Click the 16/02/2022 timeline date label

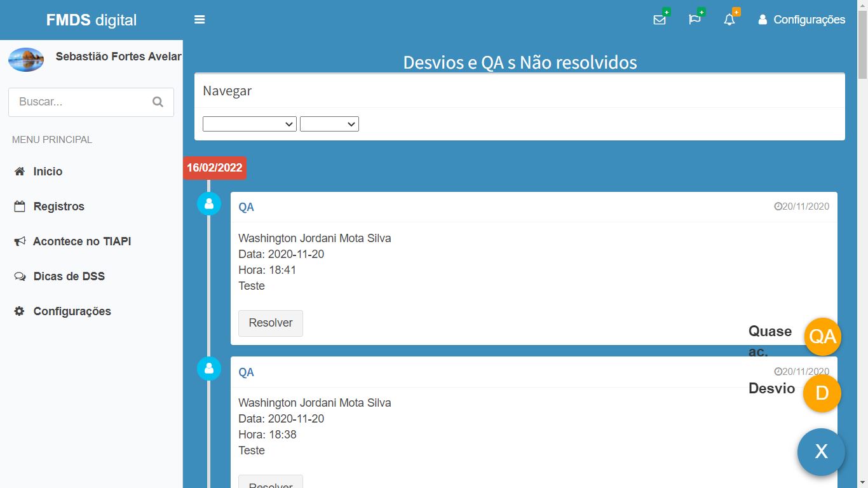point(215,168)
